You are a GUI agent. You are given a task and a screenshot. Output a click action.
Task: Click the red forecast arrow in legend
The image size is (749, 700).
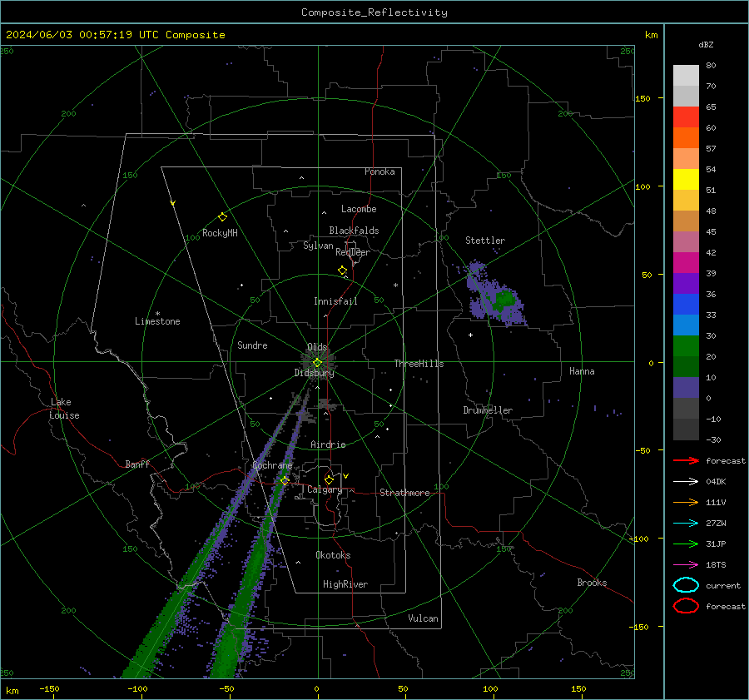coord(686,460)
